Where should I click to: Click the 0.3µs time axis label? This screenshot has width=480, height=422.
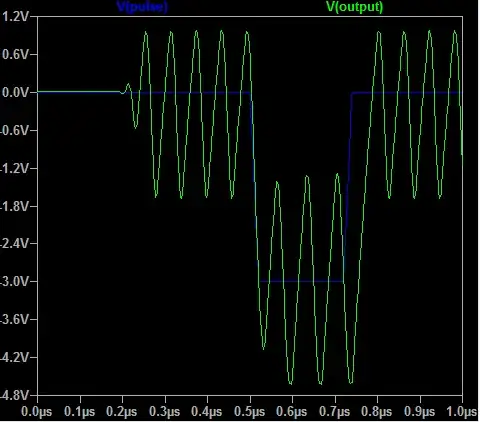click(x=164, y=412)
